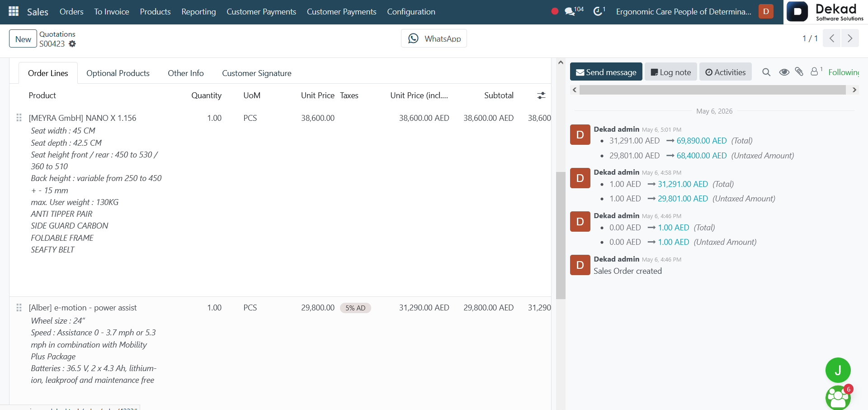Open the activities clock icon in the navbar

599,11
